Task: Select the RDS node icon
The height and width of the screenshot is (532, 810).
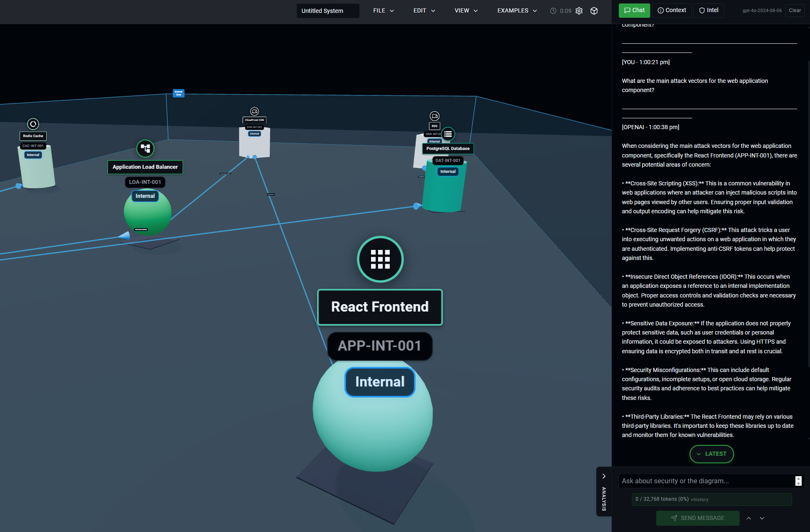Action: [x=434, y=116]
